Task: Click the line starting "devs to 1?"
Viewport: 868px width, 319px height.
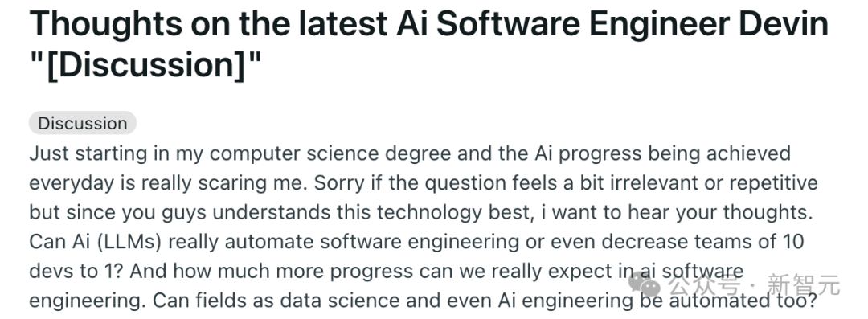Action: (x=387, y=272)
